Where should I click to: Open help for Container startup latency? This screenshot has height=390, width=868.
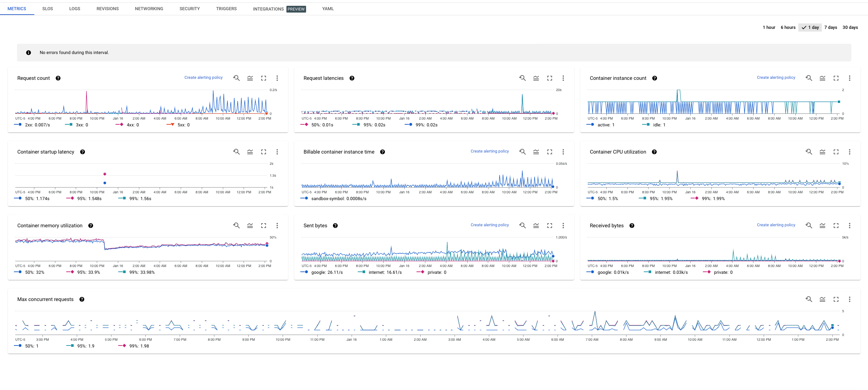(x=83, y=152)
